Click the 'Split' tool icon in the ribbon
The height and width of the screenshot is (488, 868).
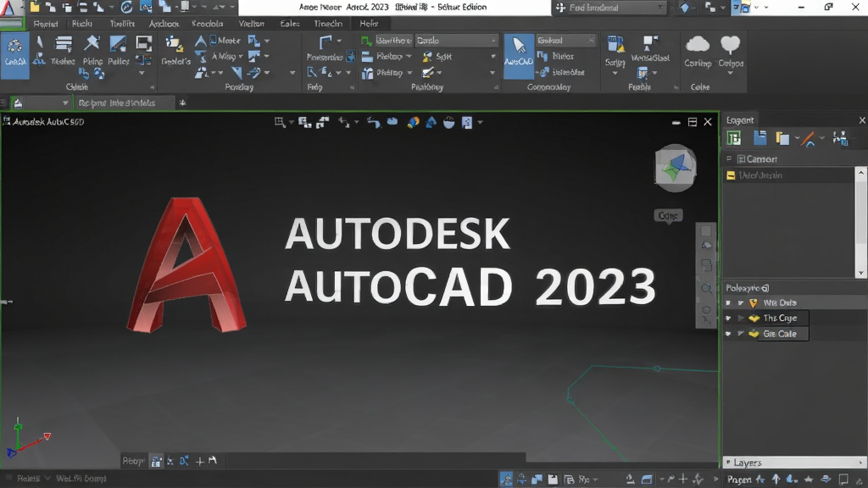point(427,57)
